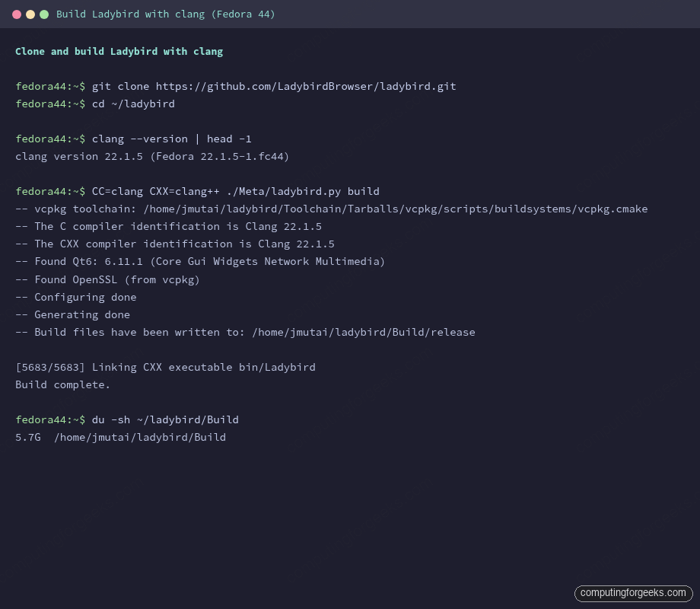This screenshot has height=609, width=700.
Task: Click the yellow minimize window dot
Action: tap(30, 14)
